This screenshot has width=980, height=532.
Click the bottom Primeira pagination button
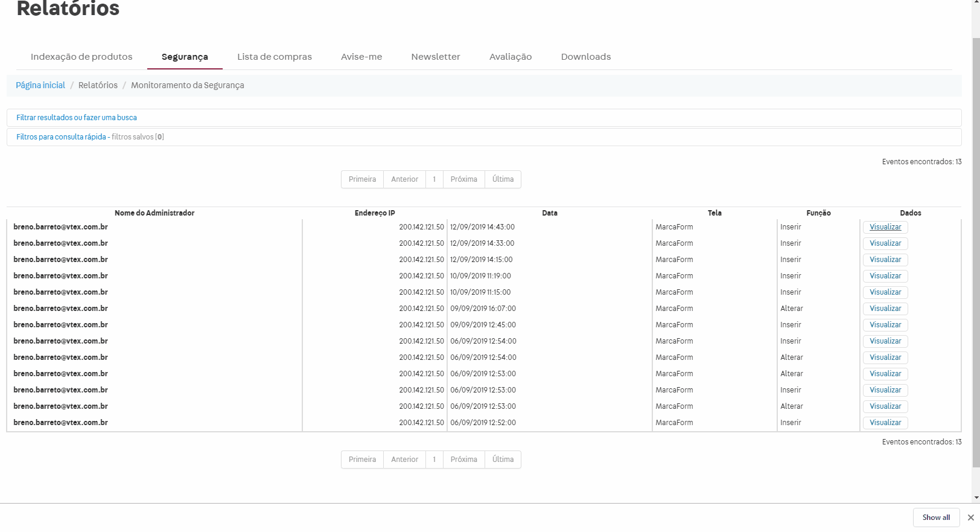point(362,460)
